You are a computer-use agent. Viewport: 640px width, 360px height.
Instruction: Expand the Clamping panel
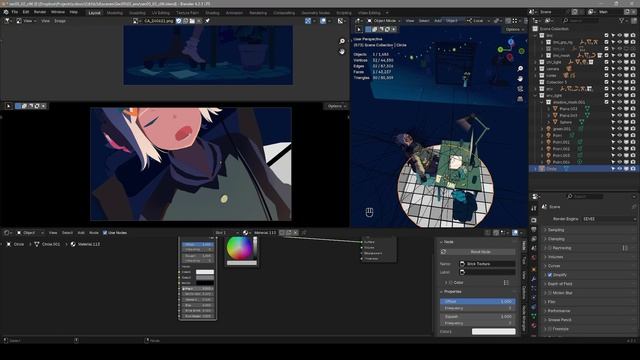click(556, 239)
